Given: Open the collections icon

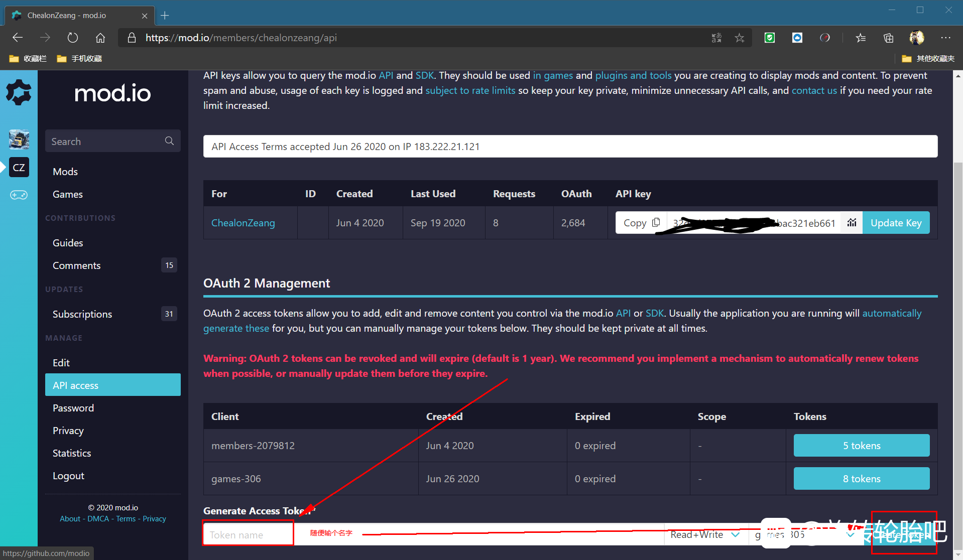Looking at the screenshot, I should coord(888,38).
